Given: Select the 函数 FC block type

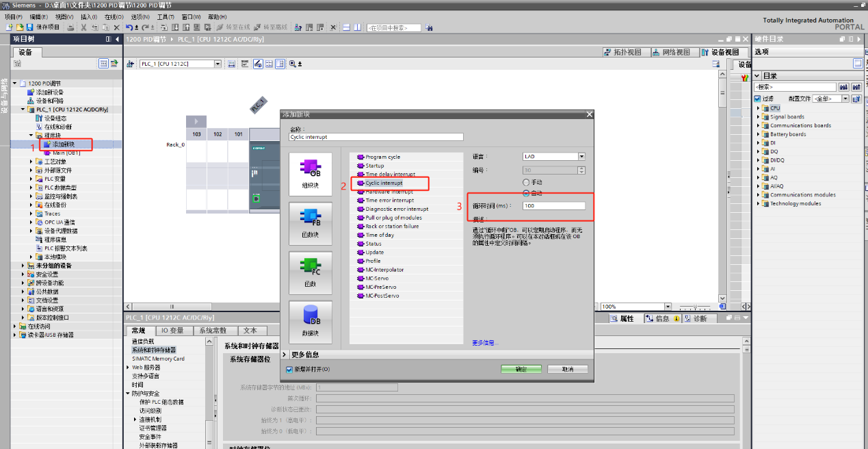Looking at the screenshot, I should click(311, 273).
